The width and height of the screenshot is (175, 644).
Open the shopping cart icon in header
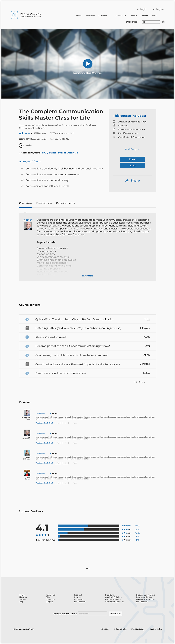pyautogui.click(x=163, y=22)
